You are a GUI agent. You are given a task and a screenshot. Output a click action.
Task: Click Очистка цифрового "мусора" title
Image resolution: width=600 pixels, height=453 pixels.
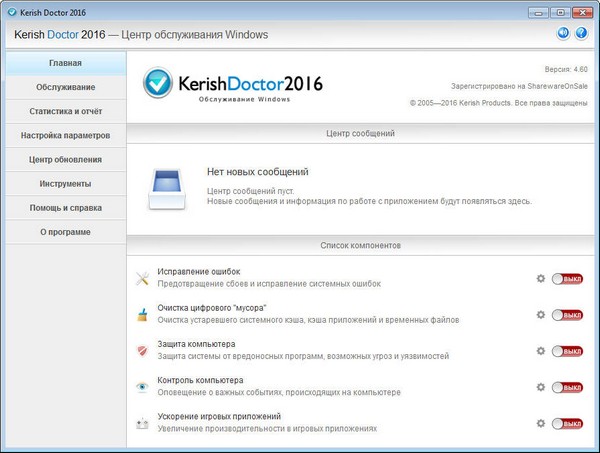coord(212,308)
